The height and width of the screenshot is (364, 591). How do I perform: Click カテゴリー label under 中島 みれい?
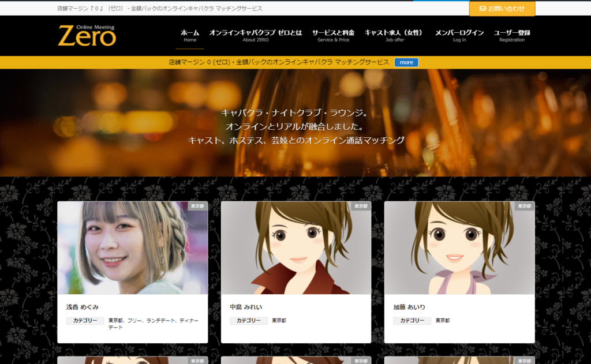click(249, 321)
